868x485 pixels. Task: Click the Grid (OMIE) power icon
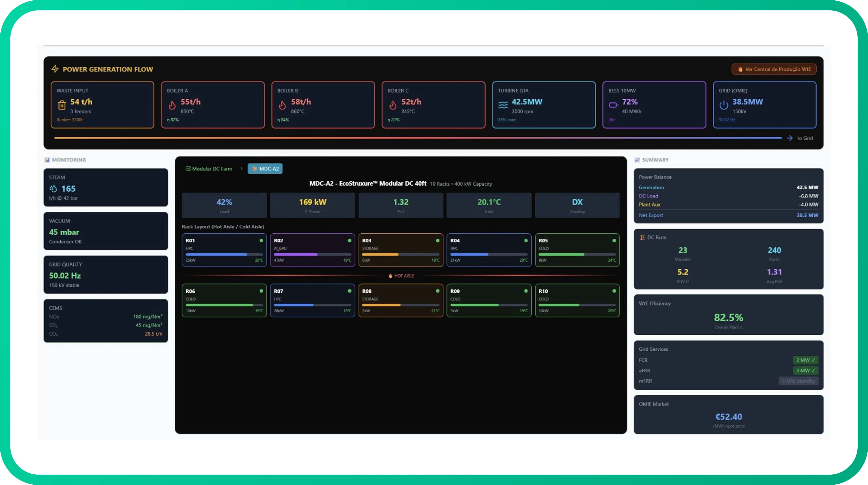point(723,105)
